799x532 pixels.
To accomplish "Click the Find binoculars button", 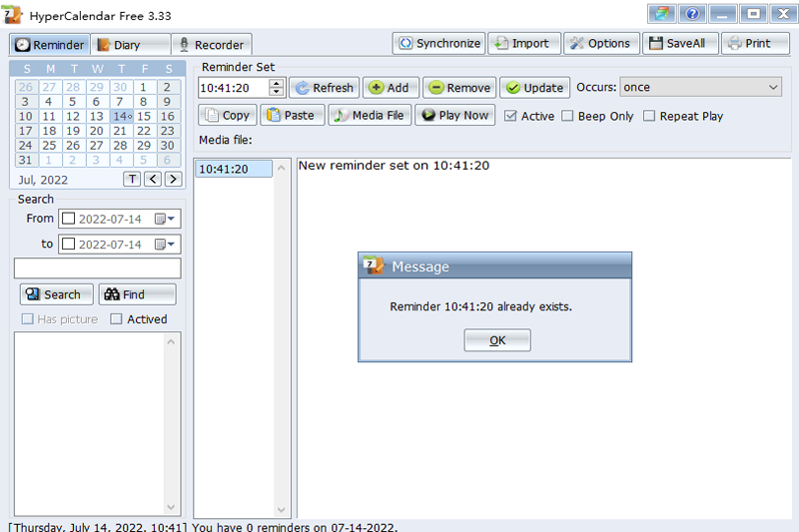I will [137, 294].
